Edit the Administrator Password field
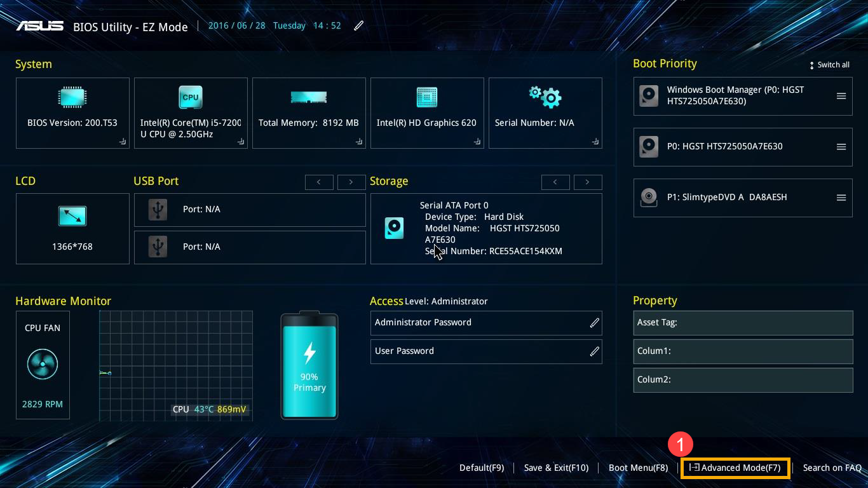 click(x=594, y=323)
